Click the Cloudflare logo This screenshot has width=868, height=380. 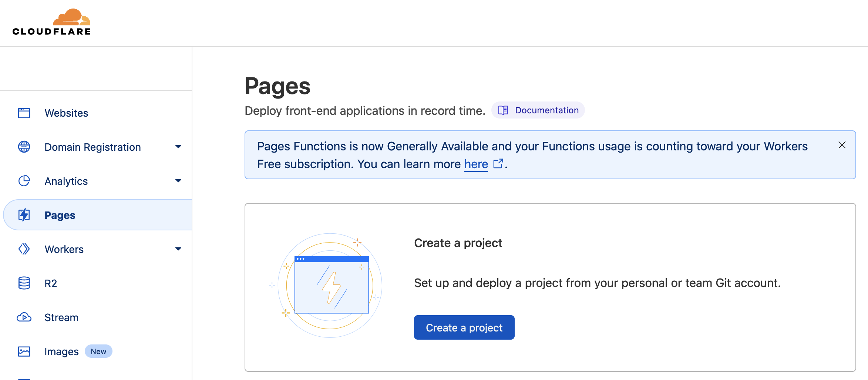(x=51, y=22)
